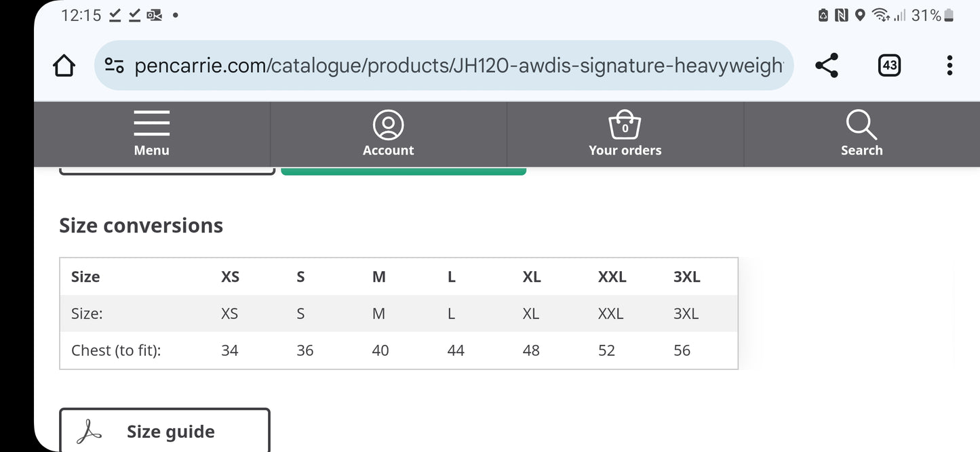Select the Account label in navigation bar

(388, 150)
